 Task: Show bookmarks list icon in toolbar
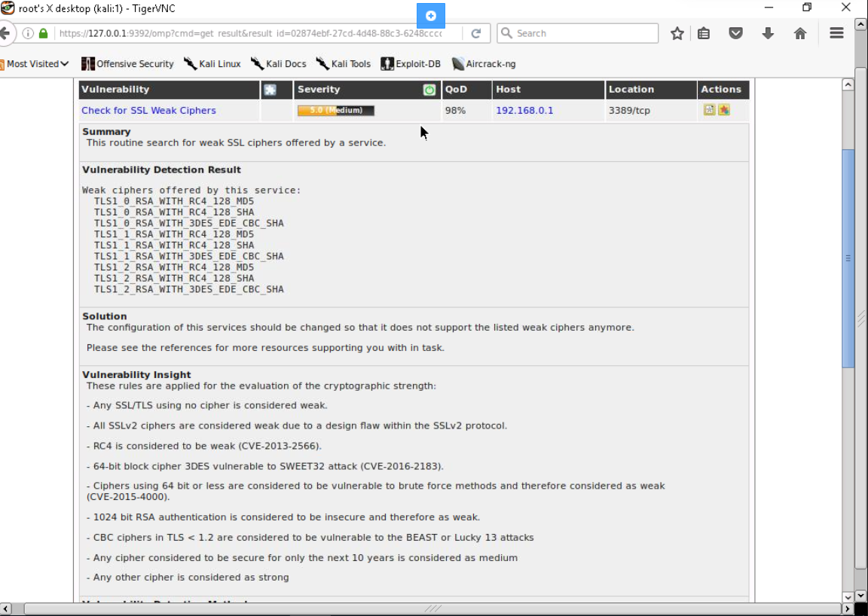(704, 33)
